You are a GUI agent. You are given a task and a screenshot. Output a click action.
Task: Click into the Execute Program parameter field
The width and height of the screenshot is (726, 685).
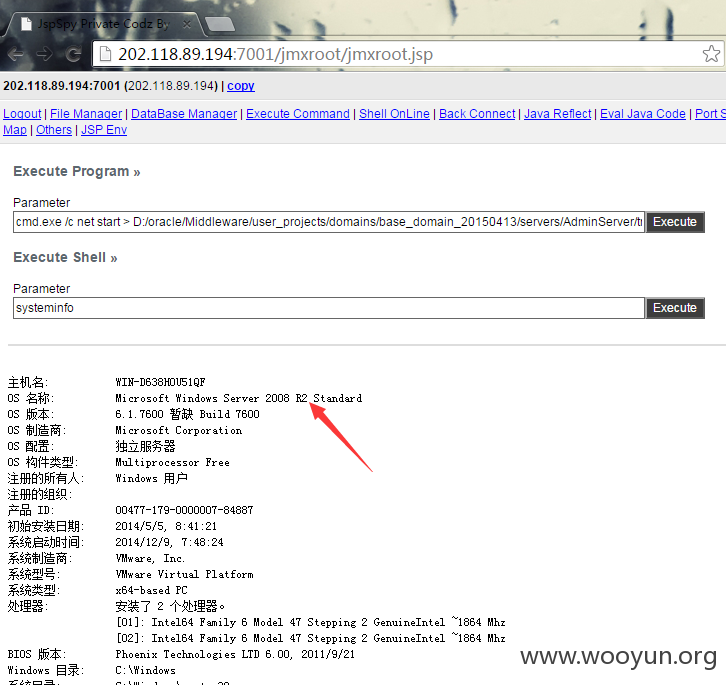pos(329,222)
